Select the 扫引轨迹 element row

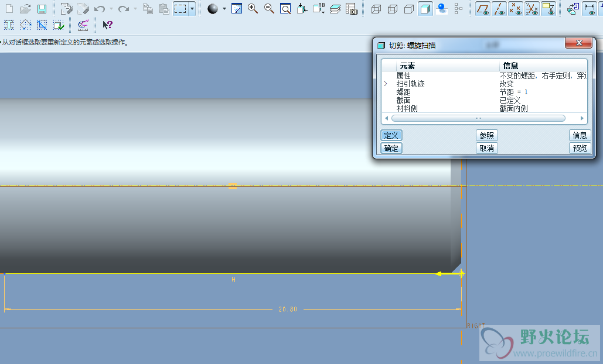point(485,84)
